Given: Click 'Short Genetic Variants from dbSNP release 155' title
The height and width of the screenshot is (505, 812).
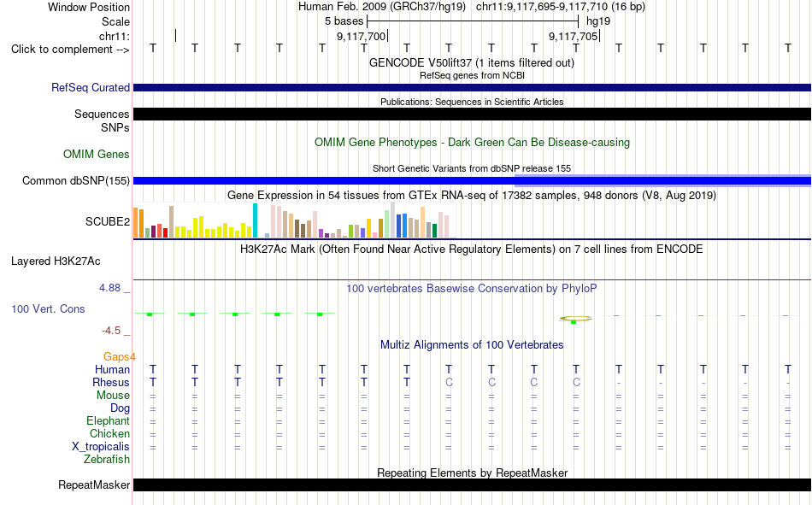Looking at the screenshot, I should [x=472, y=169].
